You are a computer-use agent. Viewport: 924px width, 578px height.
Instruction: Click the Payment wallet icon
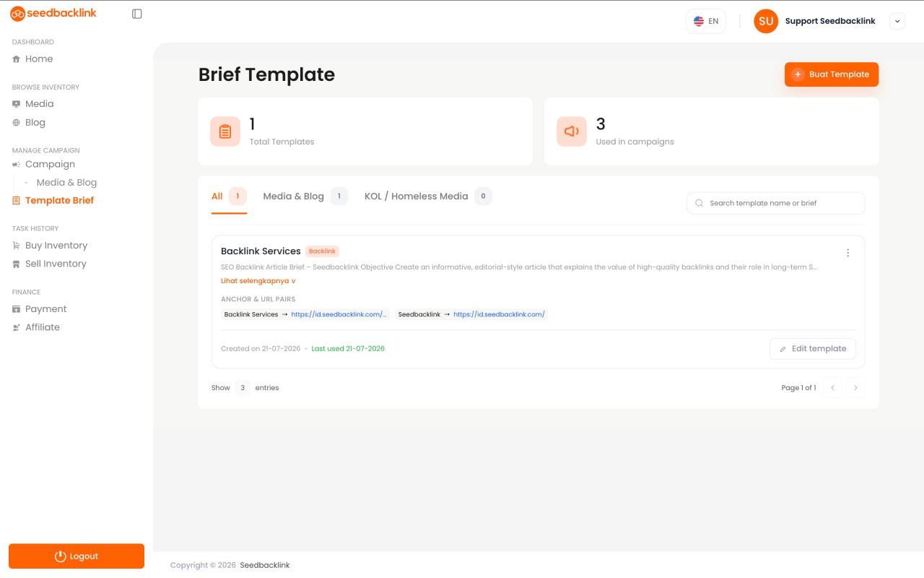pos(16,309)
